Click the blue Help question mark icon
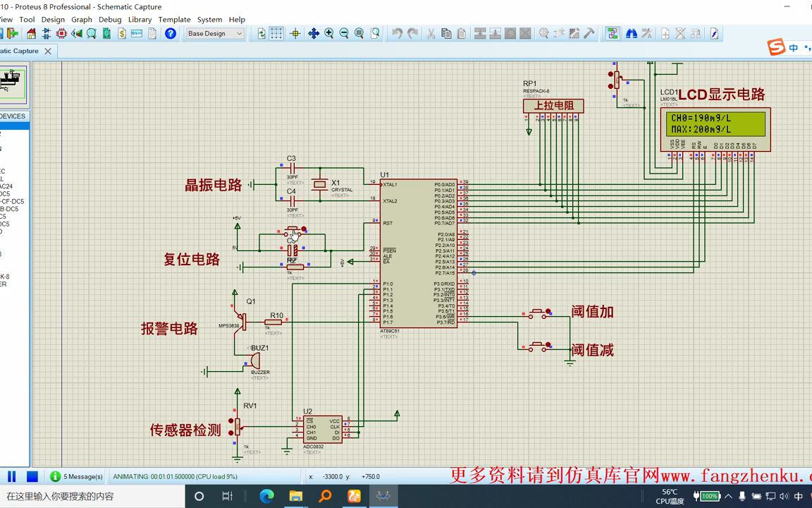 coord(171,33)
